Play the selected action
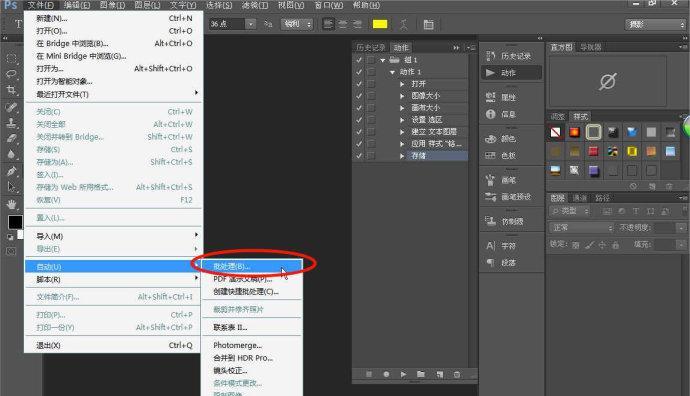690x396 pixels. [403, 374]
